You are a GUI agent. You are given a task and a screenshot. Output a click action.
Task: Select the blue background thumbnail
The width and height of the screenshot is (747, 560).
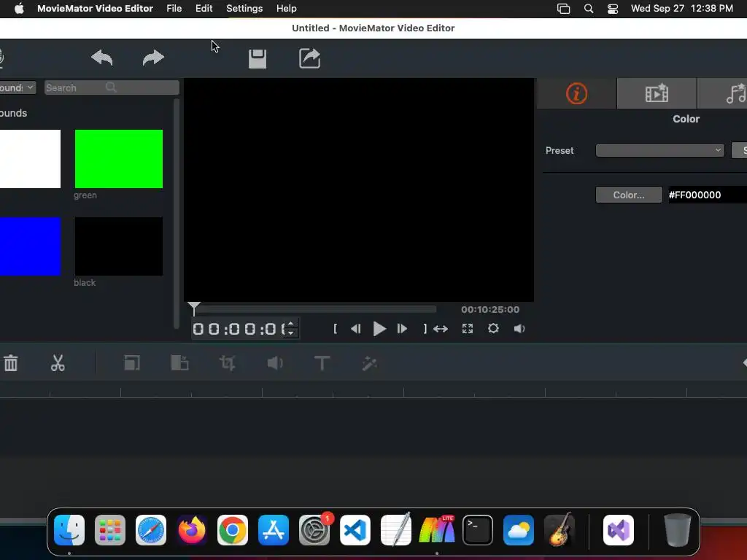click(30, 246)
